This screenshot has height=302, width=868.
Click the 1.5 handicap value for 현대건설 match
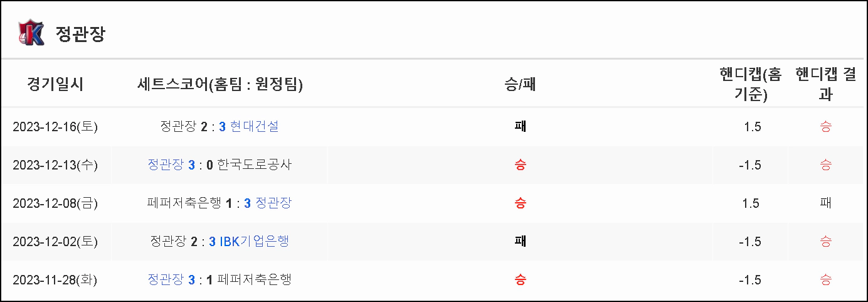tap(752, 127)
